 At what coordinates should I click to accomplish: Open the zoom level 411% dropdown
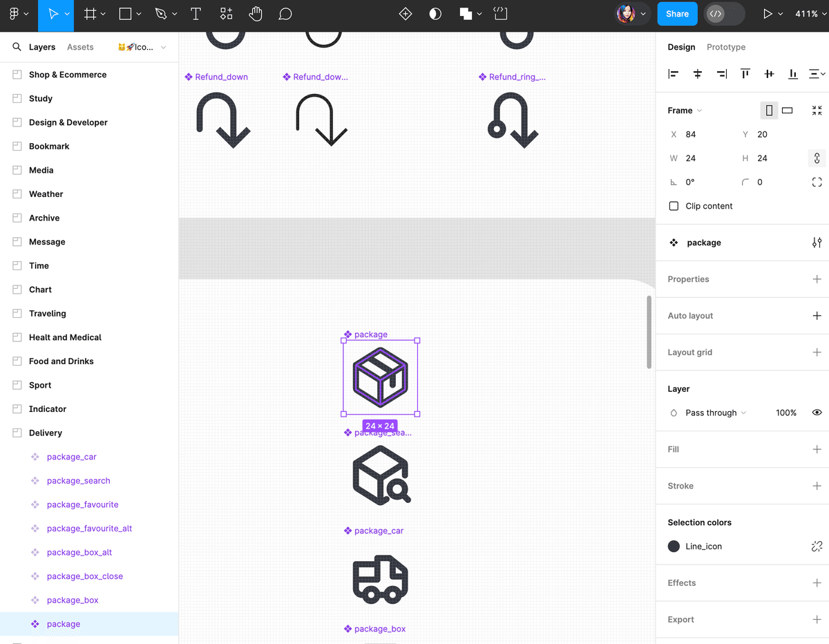click(810, 14)
